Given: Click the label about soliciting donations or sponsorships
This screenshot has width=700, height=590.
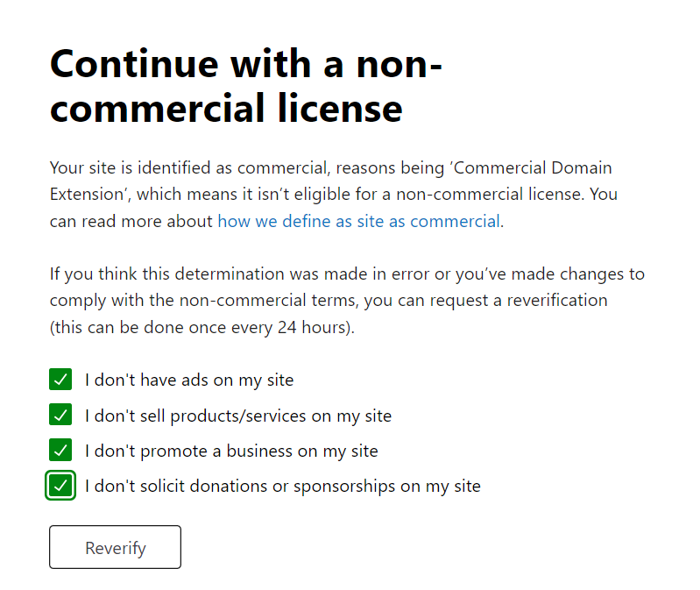Looking at the screenshot, I should click(x=283, y=486).
